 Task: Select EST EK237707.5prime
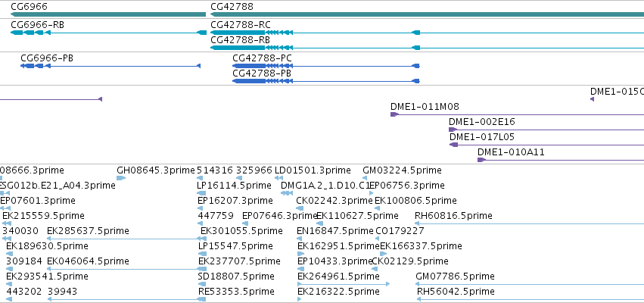point(239,262)
